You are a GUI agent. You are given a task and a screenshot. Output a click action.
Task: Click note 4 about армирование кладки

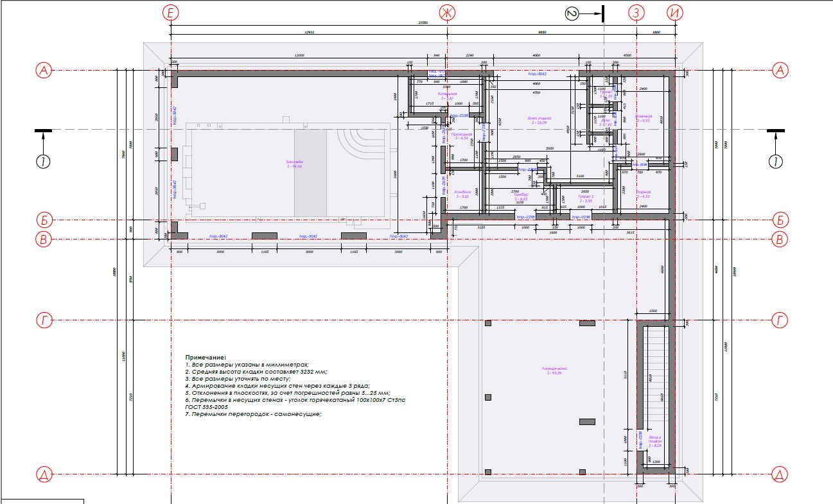277,386
